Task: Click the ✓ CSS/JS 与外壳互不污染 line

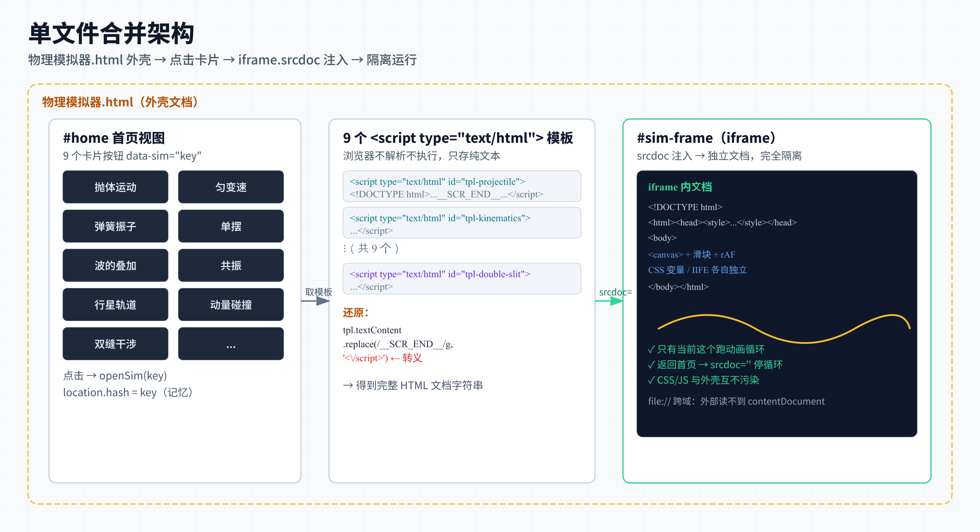Action: point(703,380)
